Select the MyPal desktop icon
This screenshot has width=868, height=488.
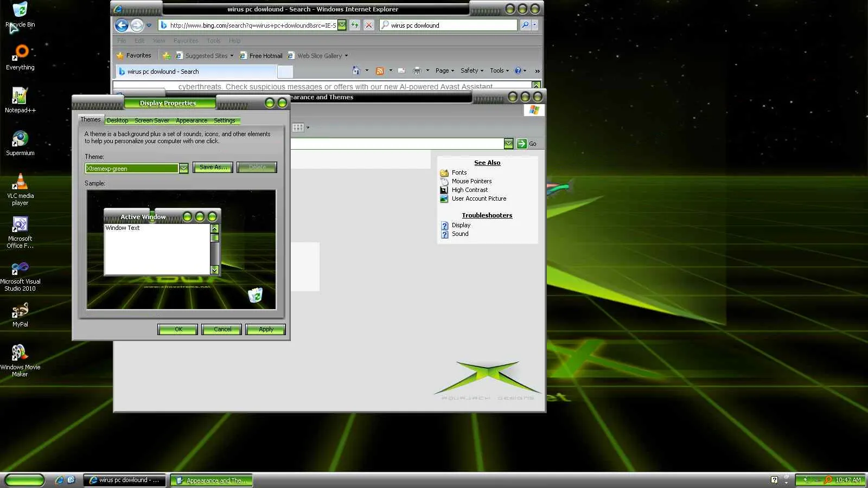(20, 315)
